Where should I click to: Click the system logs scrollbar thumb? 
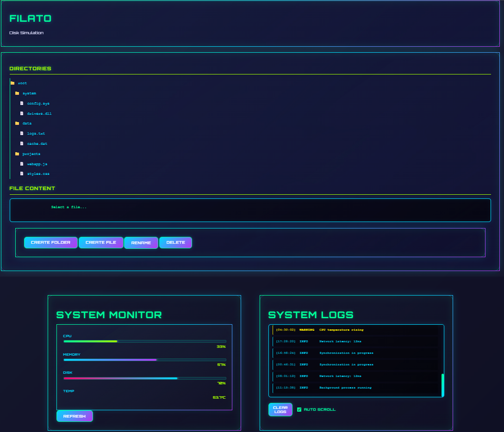point(442,385)
